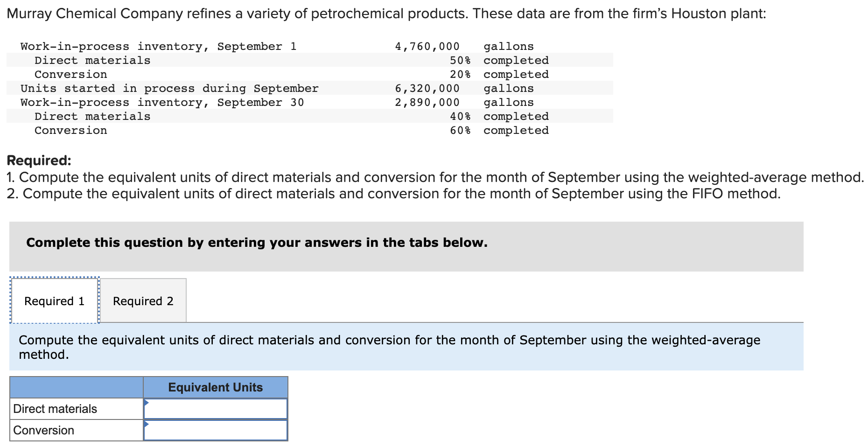Click the blue triangle marker in Direct materials answer cell
868x447 pixels.
coord(146,403)
